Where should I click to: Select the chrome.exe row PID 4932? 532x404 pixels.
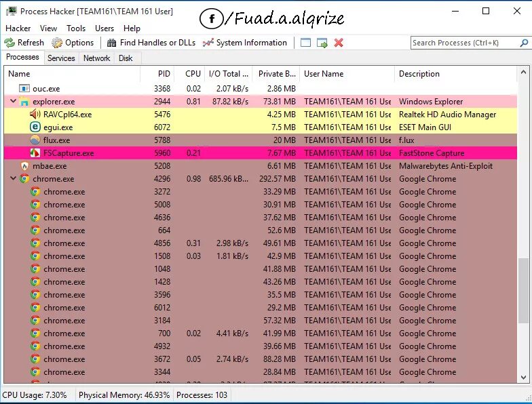click(x=261, y=346)
